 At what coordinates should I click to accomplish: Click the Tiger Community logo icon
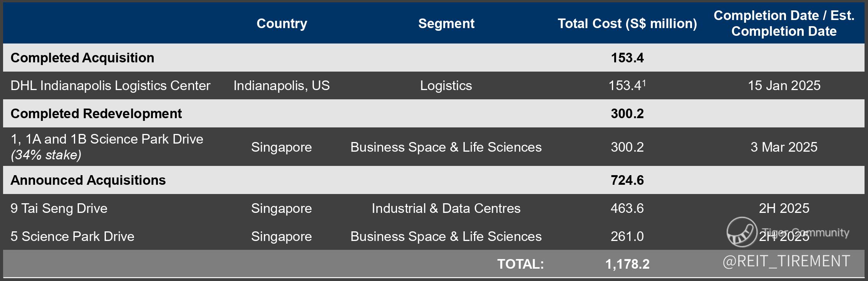(741, 232)
